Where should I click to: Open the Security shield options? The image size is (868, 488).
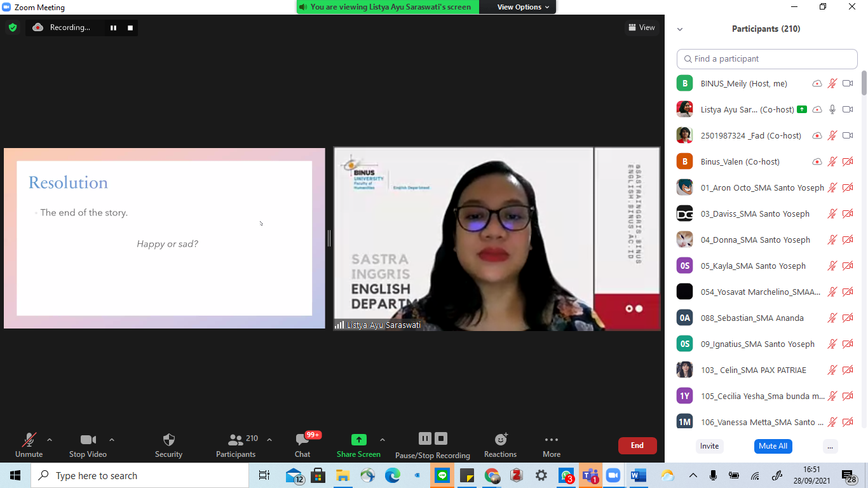[x=168, y=445]
